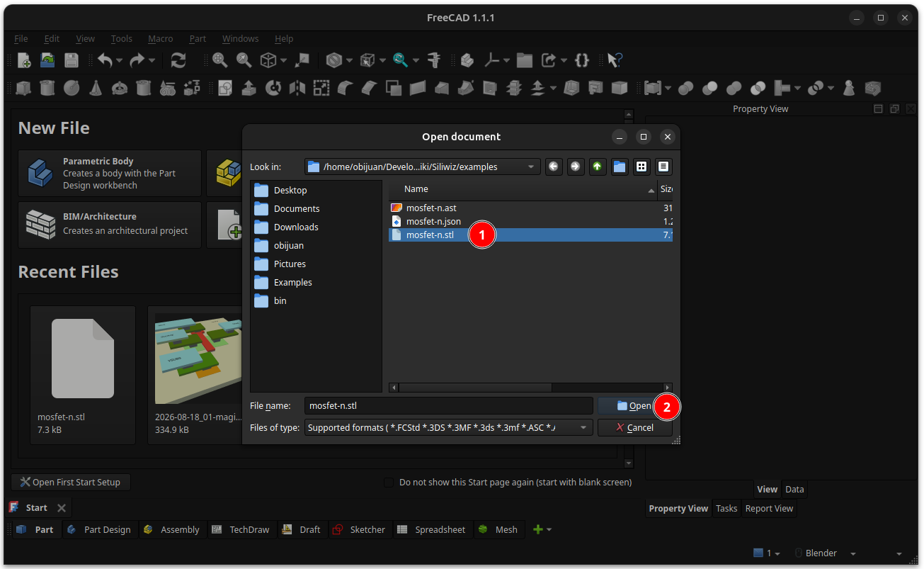
Task: Select the Cube primitive tool
Action: click(24, 88)
